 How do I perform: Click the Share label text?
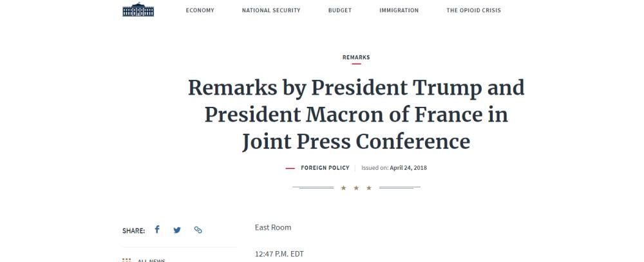pos(133,230)
